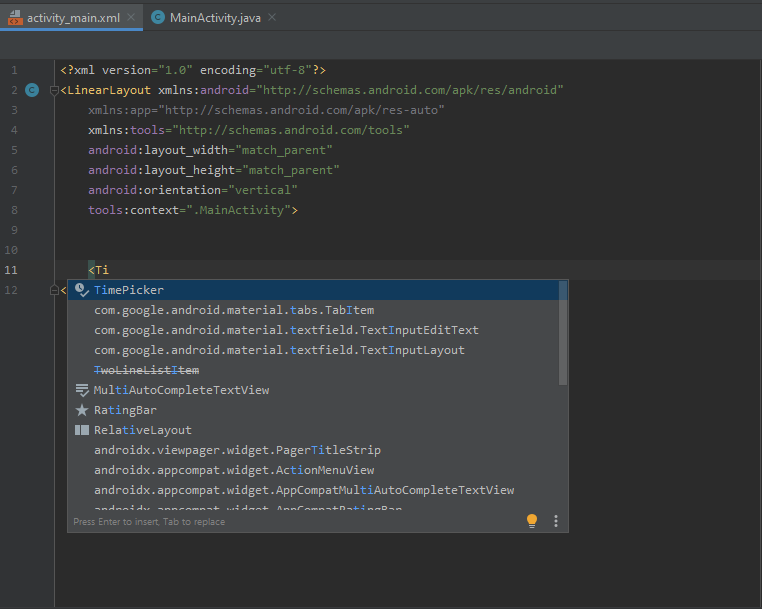Click the MultiAutoCompleteTextView icon in suggestions
Screen dimensions: 762x609
click(x=82, y=390)
